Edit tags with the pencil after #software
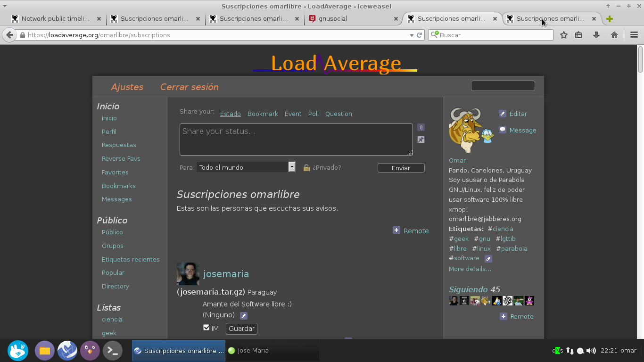 (488, 258)
